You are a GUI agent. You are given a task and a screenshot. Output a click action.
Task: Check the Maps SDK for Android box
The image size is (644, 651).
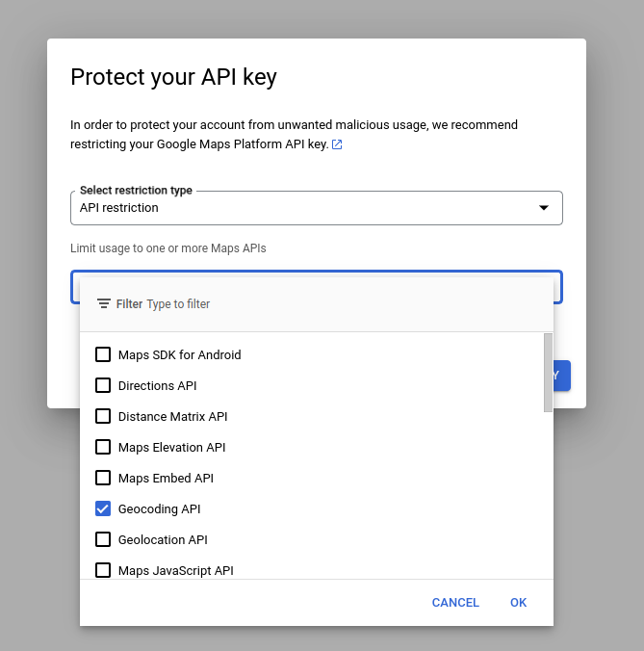click(x=103, y=354)
